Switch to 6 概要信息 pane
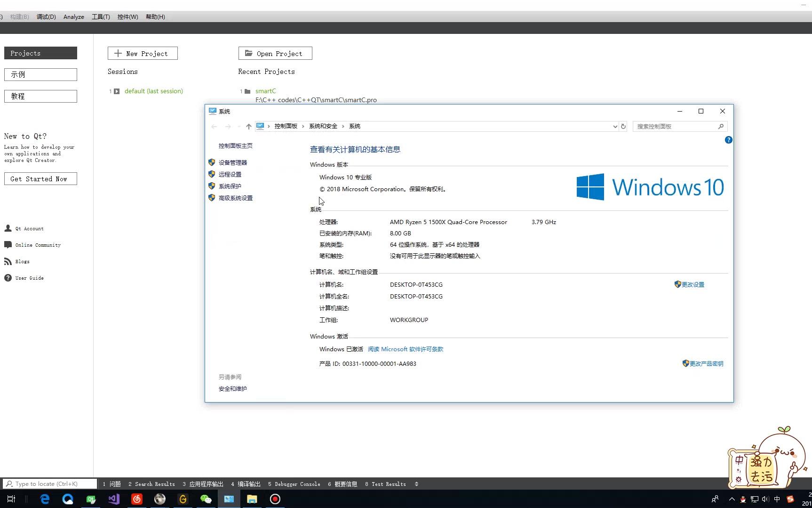This screenshot has width=812, height=508. point(342,484)
